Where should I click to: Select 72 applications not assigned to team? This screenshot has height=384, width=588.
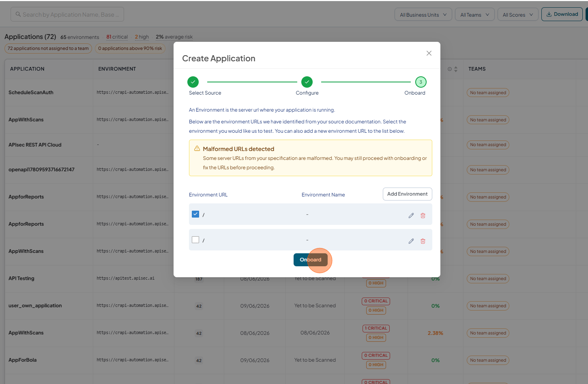pyautogui.click(x=48, y=48)
